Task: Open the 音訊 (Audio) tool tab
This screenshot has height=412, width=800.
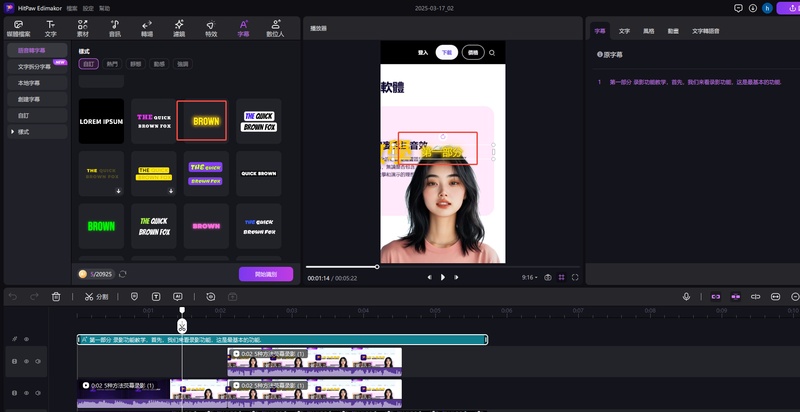Action: point(115,27)
